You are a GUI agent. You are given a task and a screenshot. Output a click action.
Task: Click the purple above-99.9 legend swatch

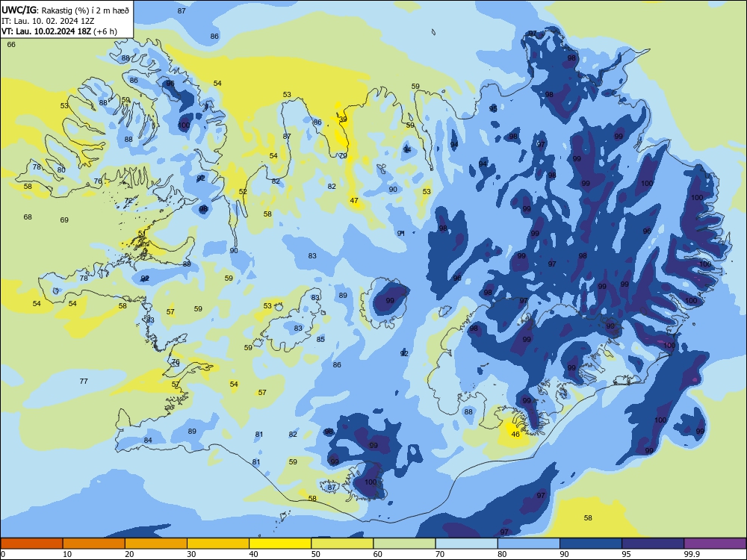[715, 544]
